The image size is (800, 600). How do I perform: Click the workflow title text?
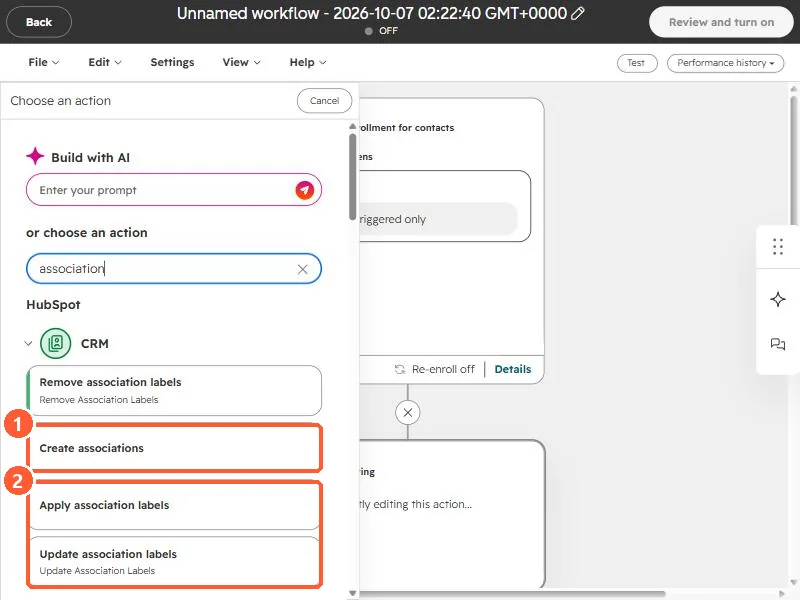[372, 13]
